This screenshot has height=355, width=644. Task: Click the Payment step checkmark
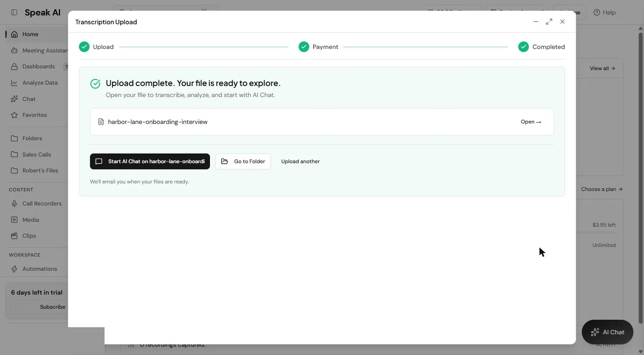pyautogui.click(x=304, y=47)
